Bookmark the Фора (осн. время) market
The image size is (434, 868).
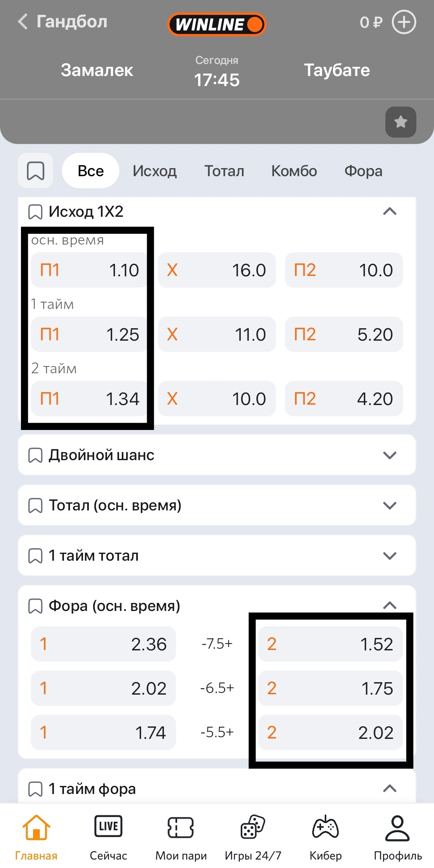(x=35, y=606)
